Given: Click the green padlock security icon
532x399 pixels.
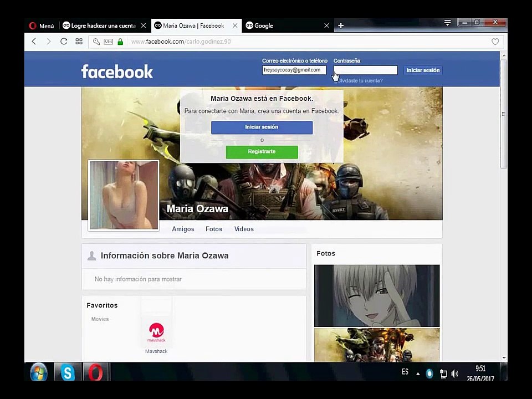Looking at the screenshot, I should coord(120,42).
